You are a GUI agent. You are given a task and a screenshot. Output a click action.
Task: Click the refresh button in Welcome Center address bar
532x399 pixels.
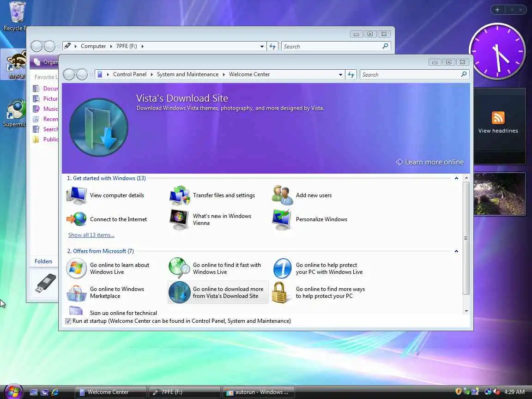click(351, 74)
